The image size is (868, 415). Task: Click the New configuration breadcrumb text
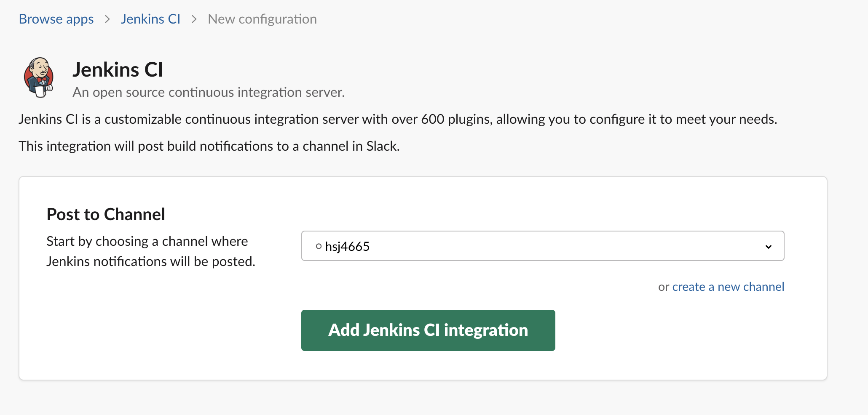pyautogui.click(x=262, y=19)
